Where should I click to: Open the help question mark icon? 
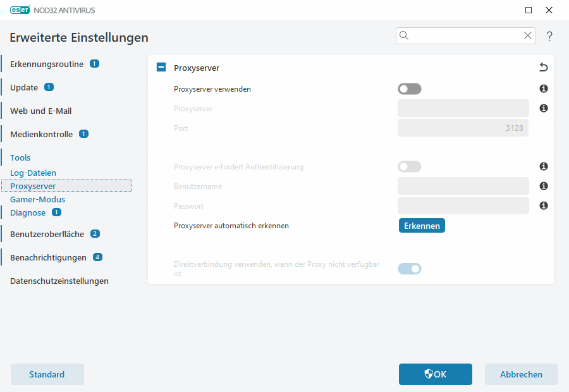(549, 36)
